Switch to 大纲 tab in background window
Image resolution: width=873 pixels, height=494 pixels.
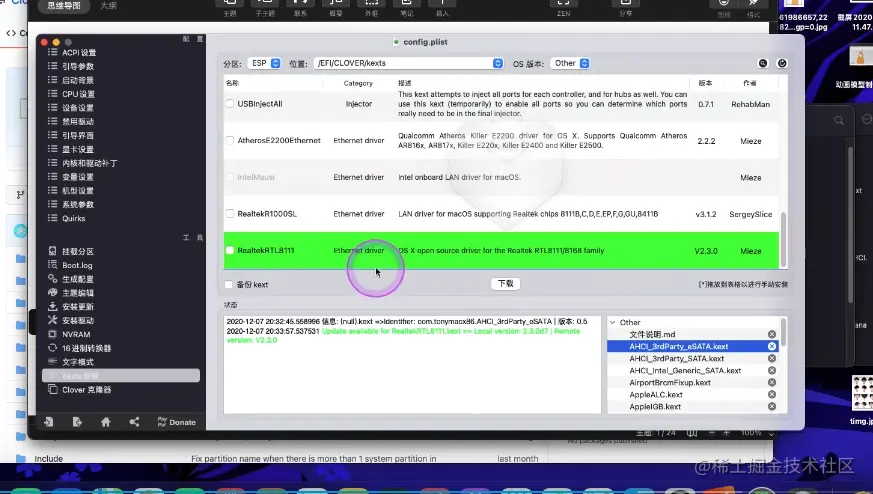pos(108,6)
